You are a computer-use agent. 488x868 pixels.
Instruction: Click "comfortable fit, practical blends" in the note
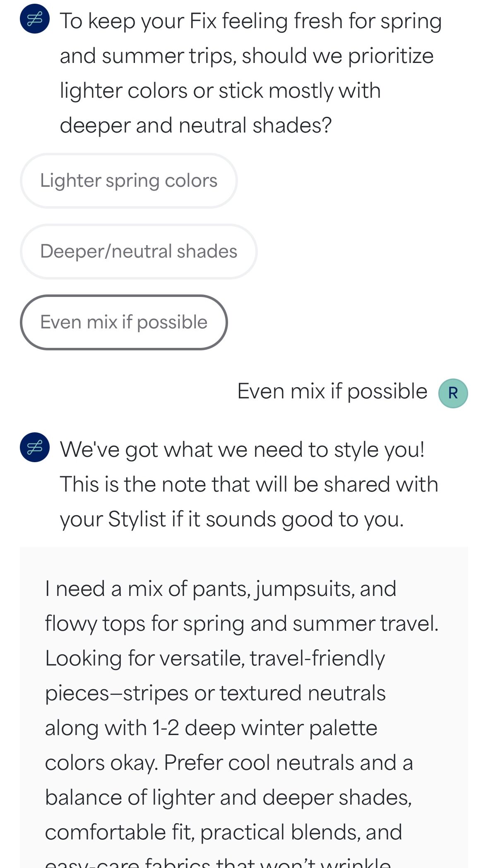pos(224,832)
